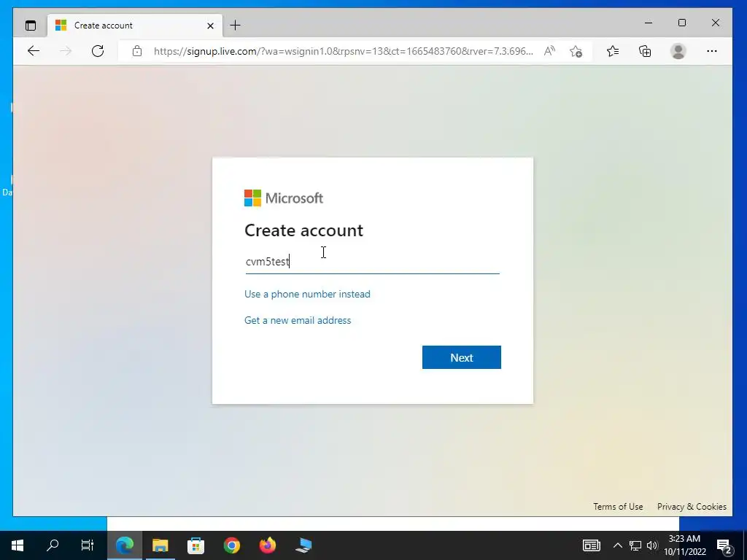Click the email input field
This screenshot has height=560, width=747.
[373, 262]
